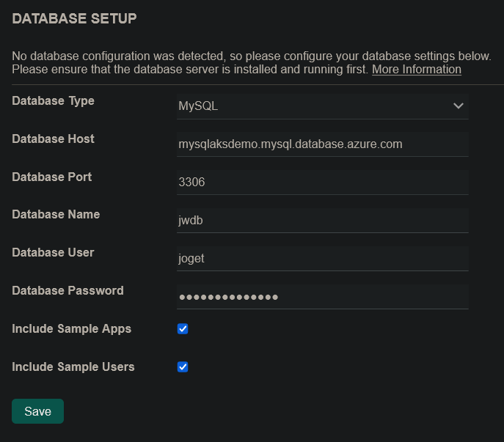
Task: Click the Database Type label
Action: pyautogui.click(x=53, y=101)
